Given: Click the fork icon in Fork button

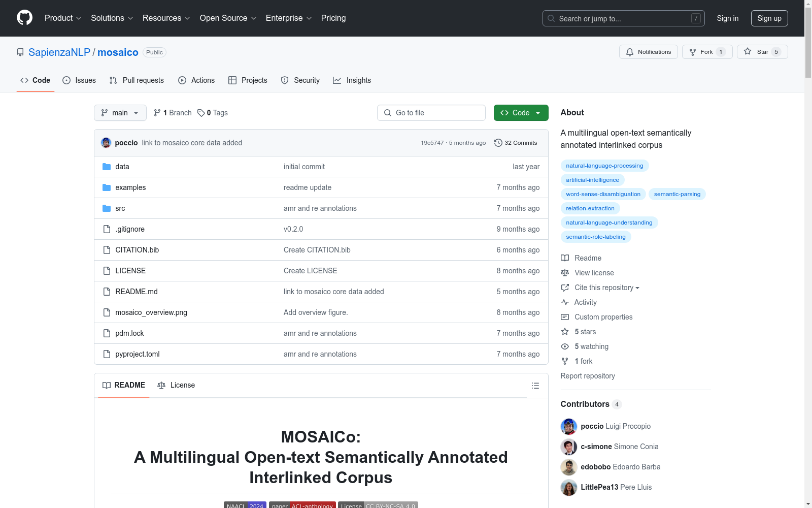Looking at the screenshot, I should [693, 52].
